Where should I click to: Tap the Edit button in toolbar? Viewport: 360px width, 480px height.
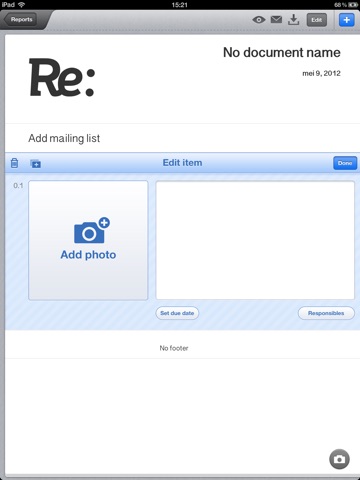pyautogui.click(x=316, y=20)
